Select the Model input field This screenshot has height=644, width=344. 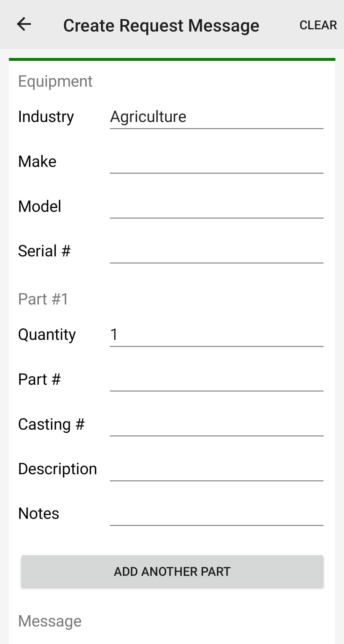tap(216, 206)
